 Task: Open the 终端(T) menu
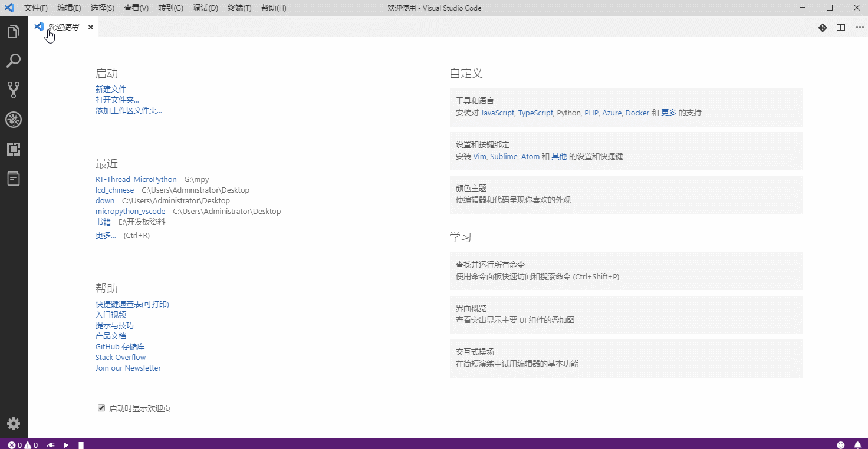click(x=239, y=8)
